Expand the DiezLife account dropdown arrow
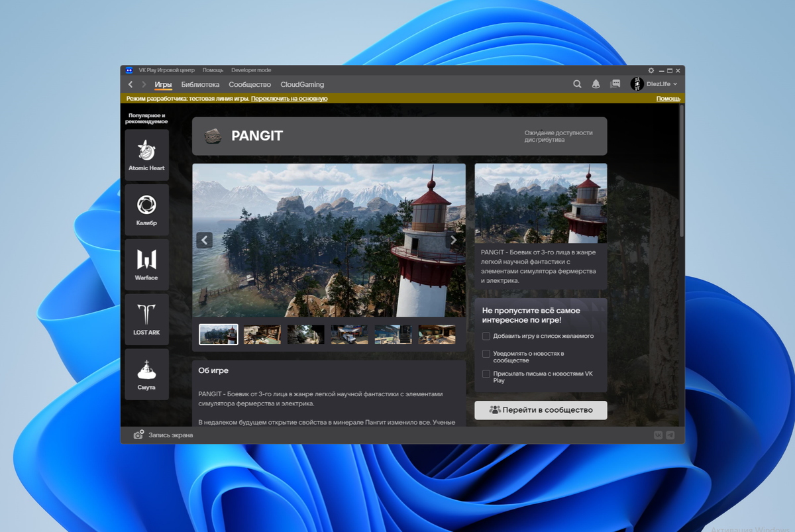 point(675,84)
